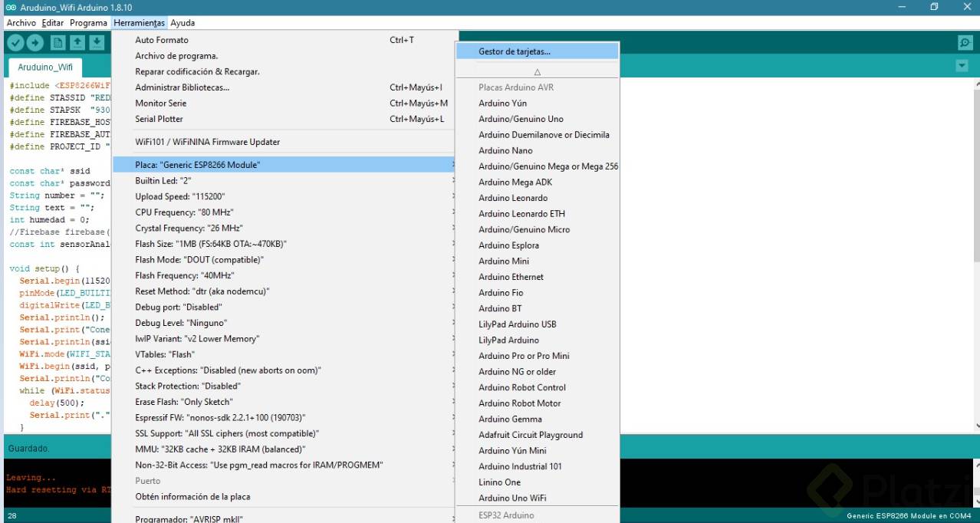Select Arduino Industrial 101 board
This screenshot has height=523, width=980.
coord(537,465)
